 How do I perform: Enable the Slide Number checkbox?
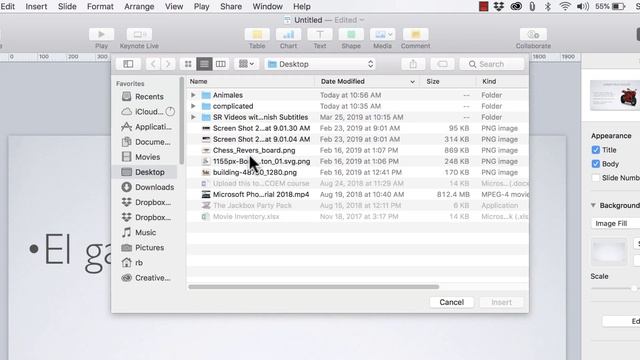tap(596, 178)
